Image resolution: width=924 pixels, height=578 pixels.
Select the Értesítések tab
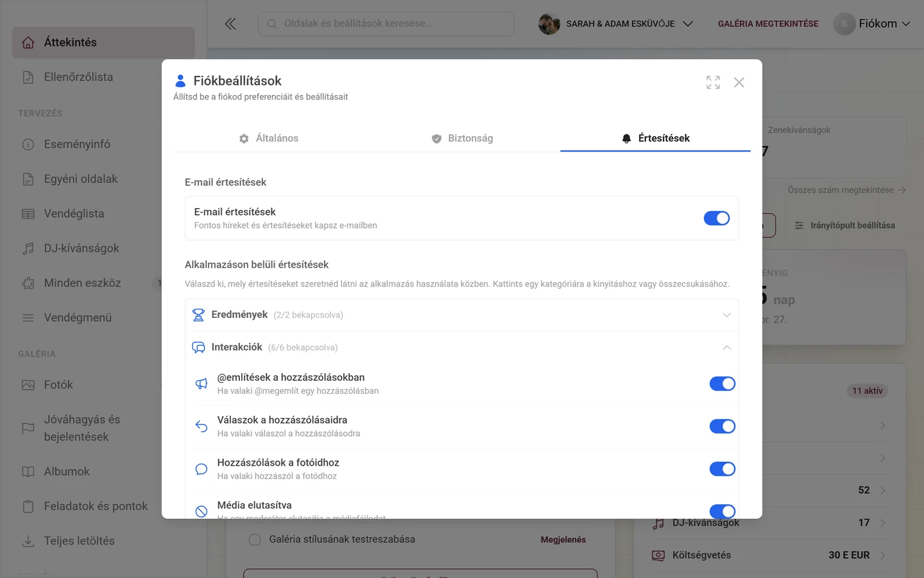pyautogui.click(x=655, y=138)
